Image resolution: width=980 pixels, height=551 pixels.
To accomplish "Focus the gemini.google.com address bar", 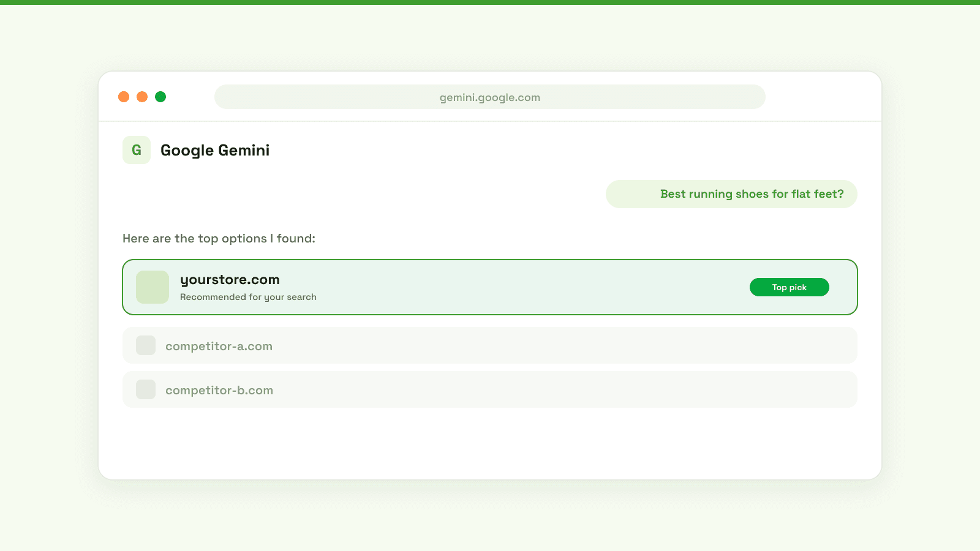I will click(x=490, y=97).
